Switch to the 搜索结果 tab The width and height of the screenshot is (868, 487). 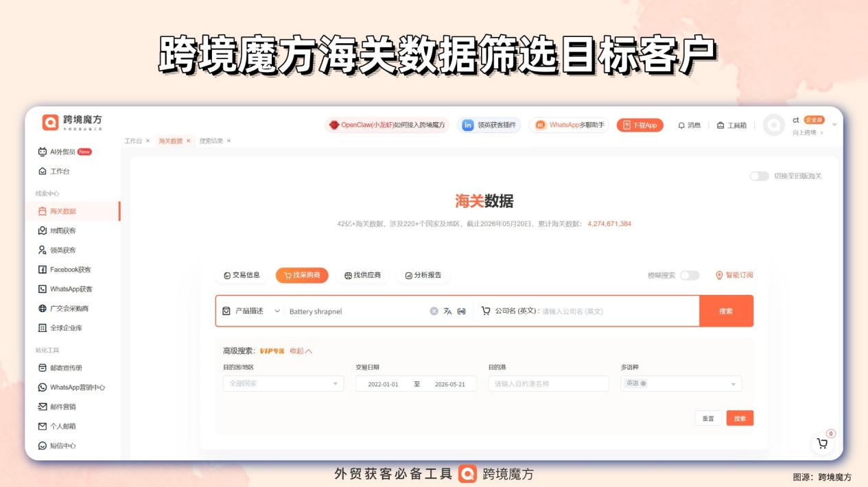211,141
